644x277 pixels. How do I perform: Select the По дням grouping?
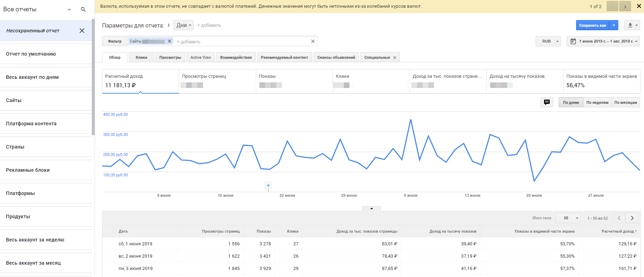point(570,102)
